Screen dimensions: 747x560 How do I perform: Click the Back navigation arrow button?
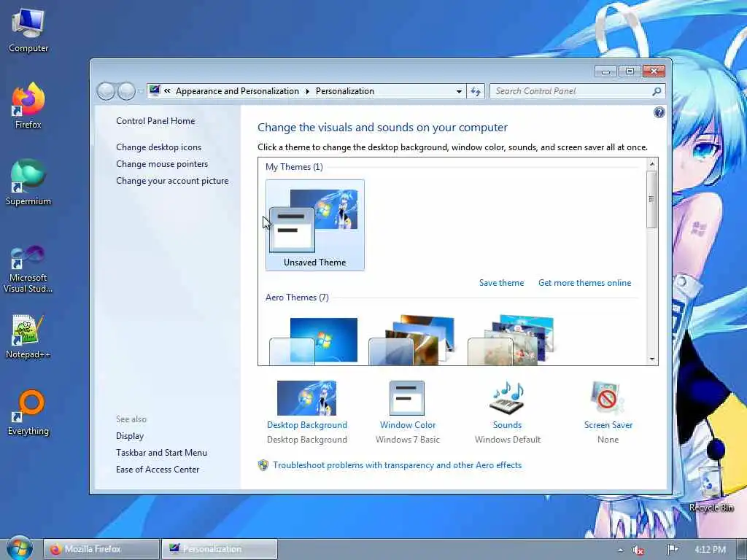click(x=106, y=91)
